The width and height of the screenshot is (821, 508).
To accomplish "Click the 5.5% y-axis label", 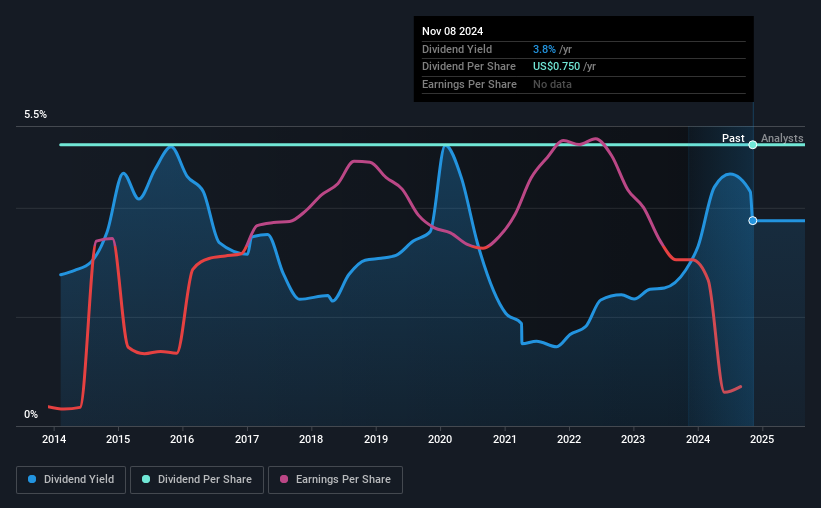I will click(35, 115).
